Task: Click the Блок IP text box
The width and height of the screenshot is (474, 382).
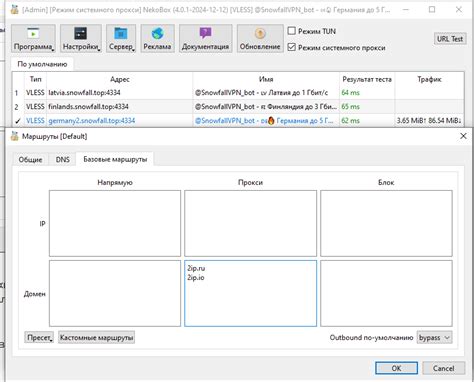Action: coord(386,223)
